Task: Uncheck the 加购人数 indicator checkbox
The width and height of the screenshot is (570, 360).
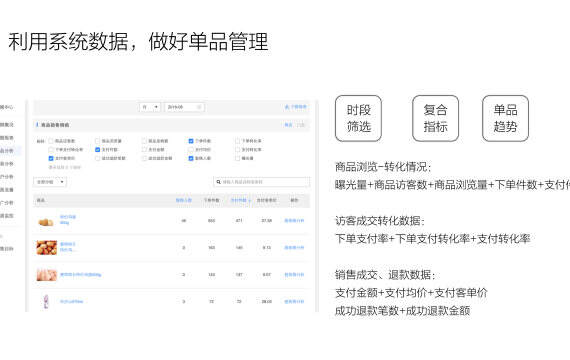Action: point(191,158)
